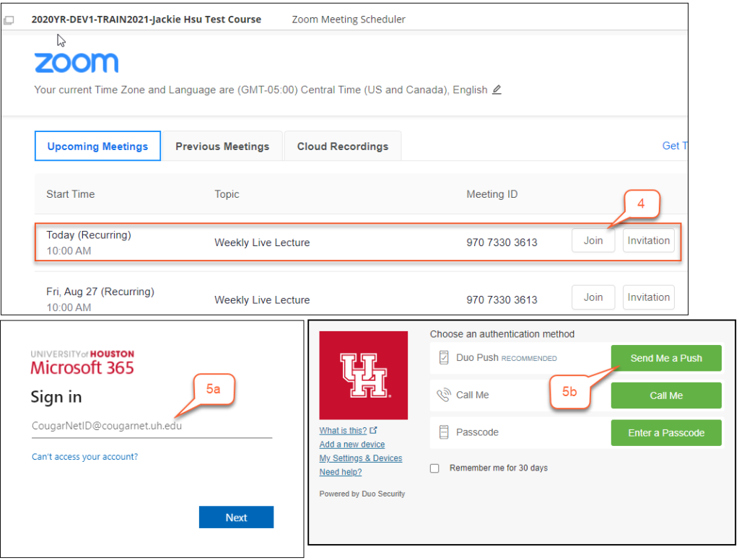Click Weekly Live Lecture topic in today's row
739x560 pixels.
coord(262,242)
